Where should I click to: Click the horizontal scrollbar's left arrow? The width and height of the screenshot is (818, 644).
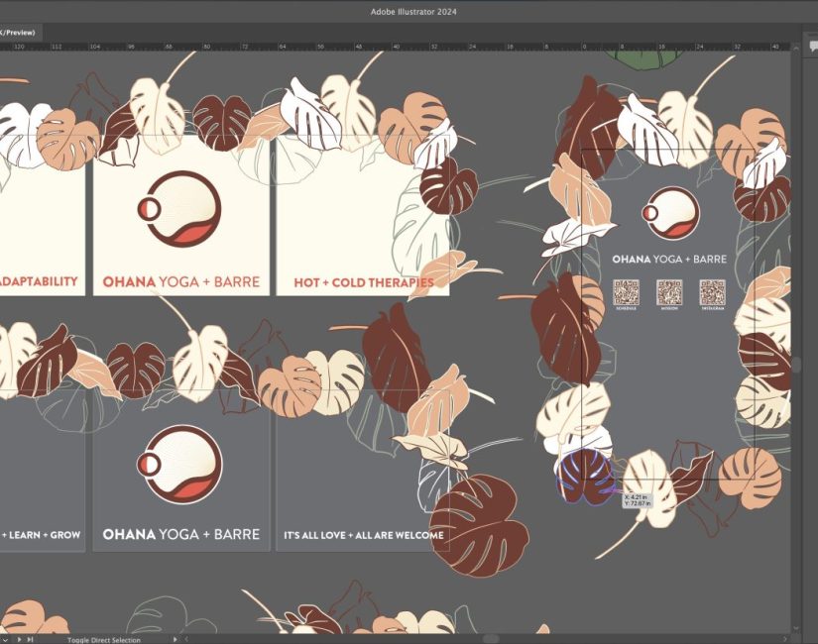[x=187, y=639]
